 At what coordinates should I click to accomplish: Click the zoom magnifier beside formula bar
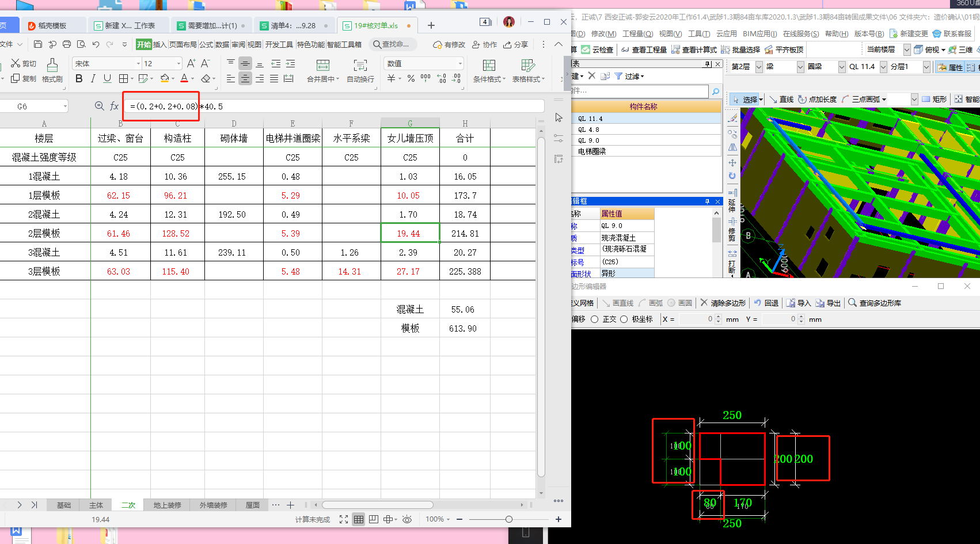coord(99,106)
